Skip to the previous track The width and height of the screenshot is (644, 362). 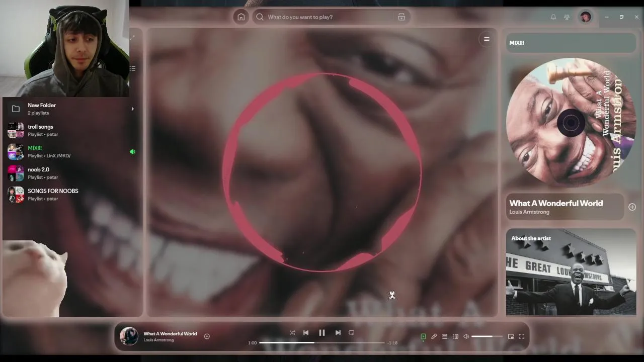point(306,332)
